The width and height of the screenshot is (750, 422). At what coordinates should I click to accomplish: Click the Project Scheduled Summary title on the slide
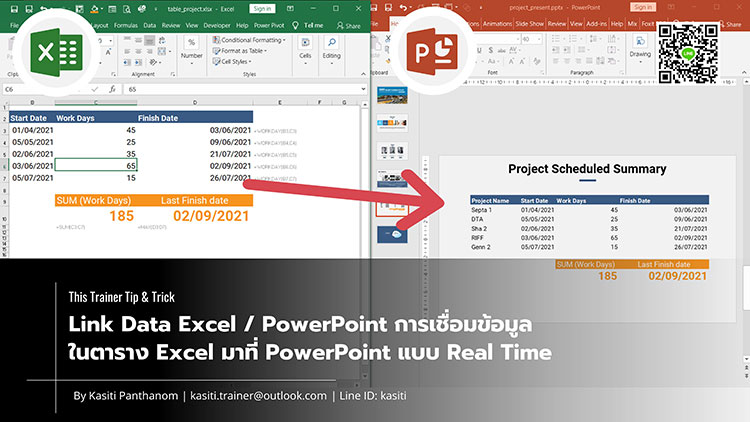pyautogui.click(x=587, y=169)
